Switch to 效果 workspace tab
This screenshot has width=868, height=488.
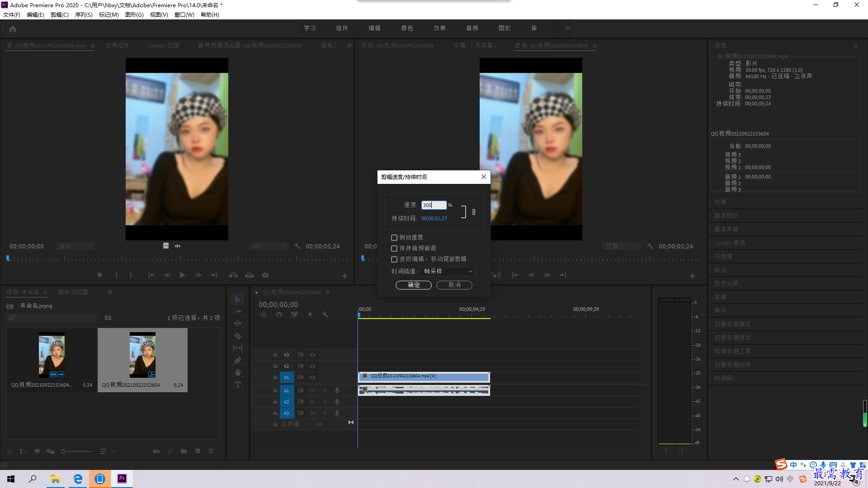click(439, 28)
